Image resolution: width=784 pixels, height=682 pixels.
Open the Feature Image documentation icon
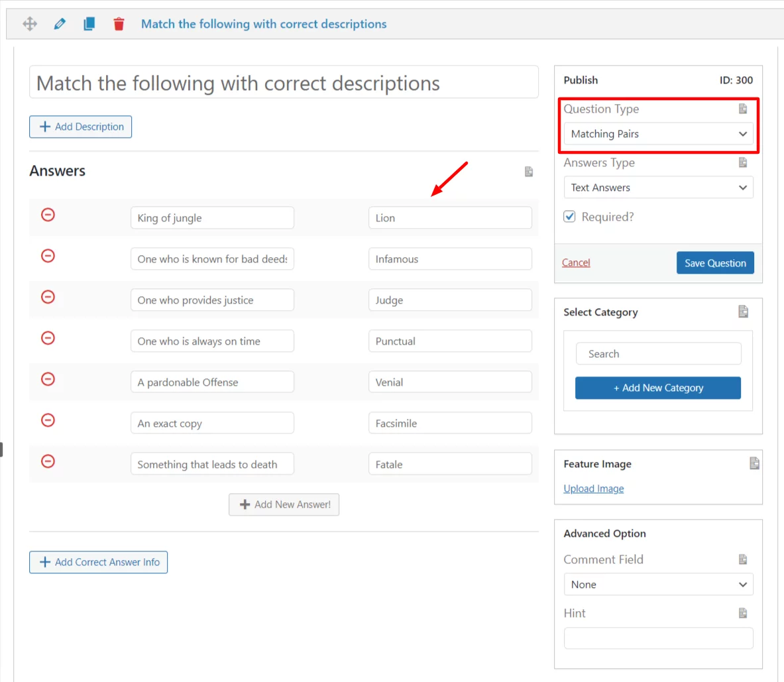coord(754,463)
